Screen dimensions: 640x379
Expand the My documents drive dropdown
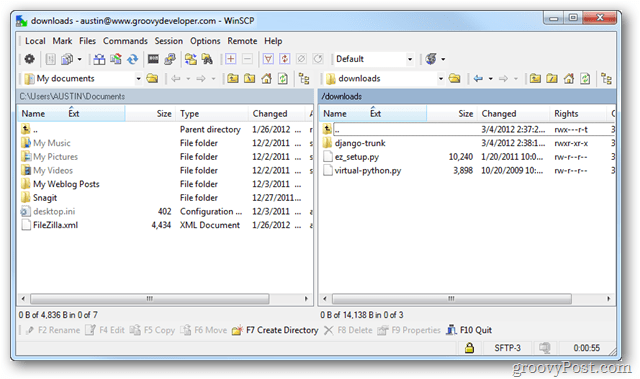pyautogui.click(x=138, y=78)
